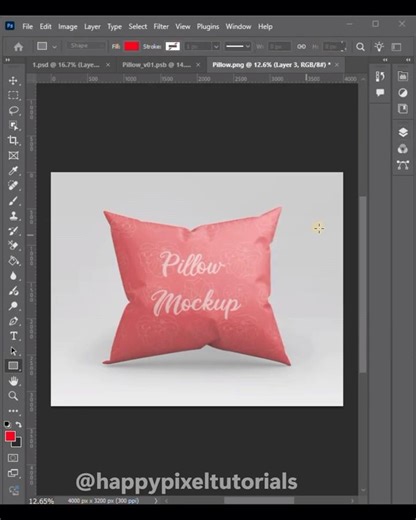The width and height of the screenshot is (416, 520).
Task: Open the Window menu
Action: (x=238, y=27)
